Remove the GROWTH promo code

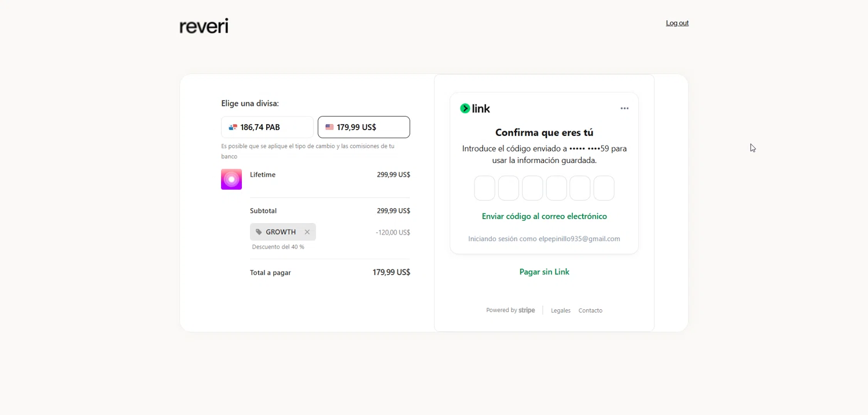click(x=307, y=232)
